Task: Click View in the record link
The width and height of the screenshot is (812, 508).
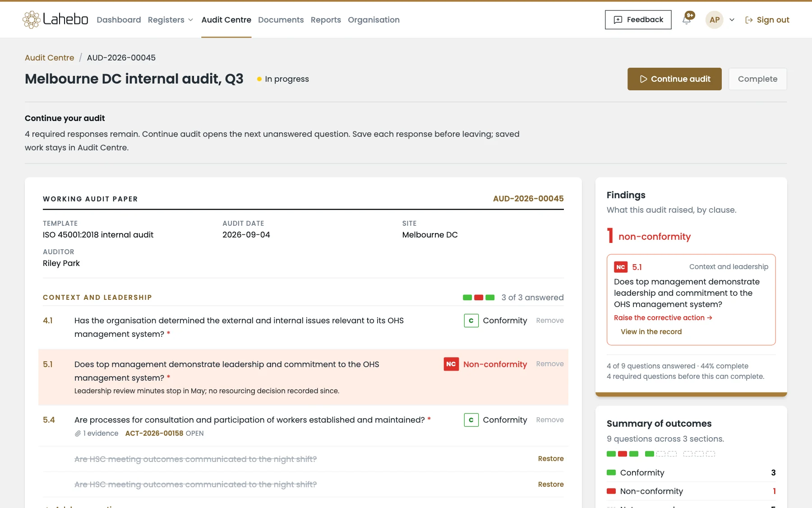Action: [x=651, y=332]
